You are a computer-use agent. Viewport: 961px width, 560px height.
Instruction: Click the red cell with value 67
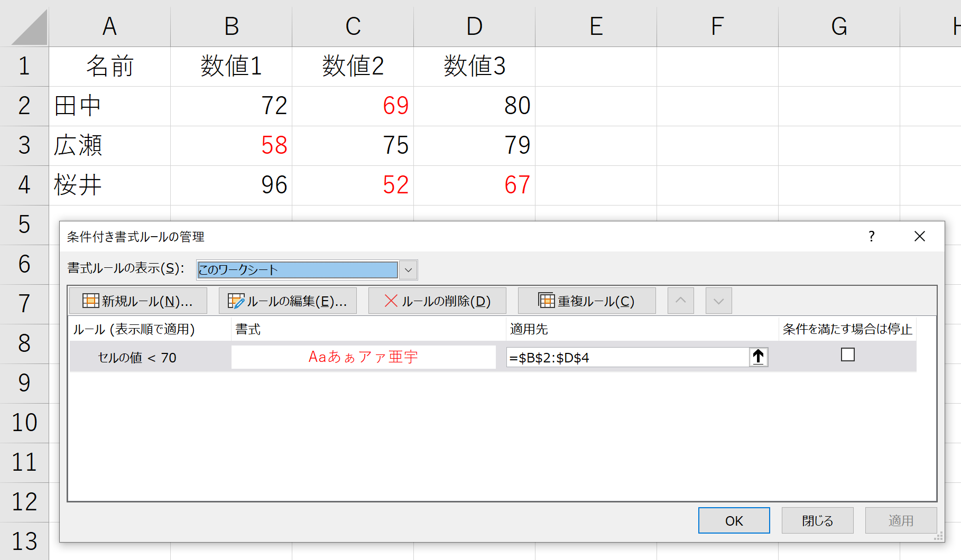[475, 185]
